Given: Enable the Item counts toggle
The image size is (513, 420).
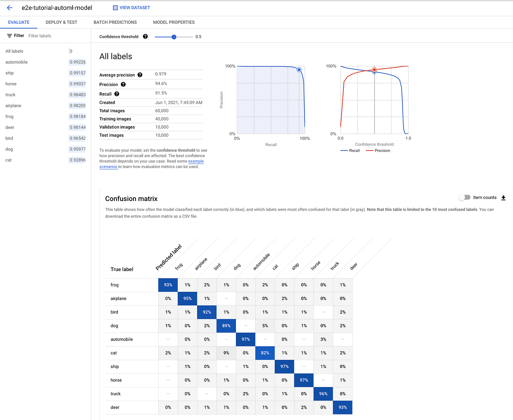Looking at the screenshot, I should click(x=465, y=197).
